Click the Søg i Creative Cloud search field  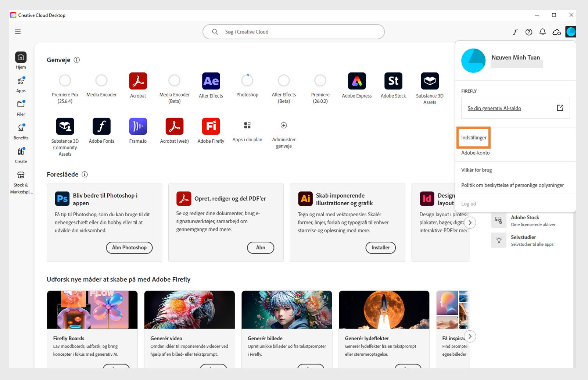(x=293, y=32)
